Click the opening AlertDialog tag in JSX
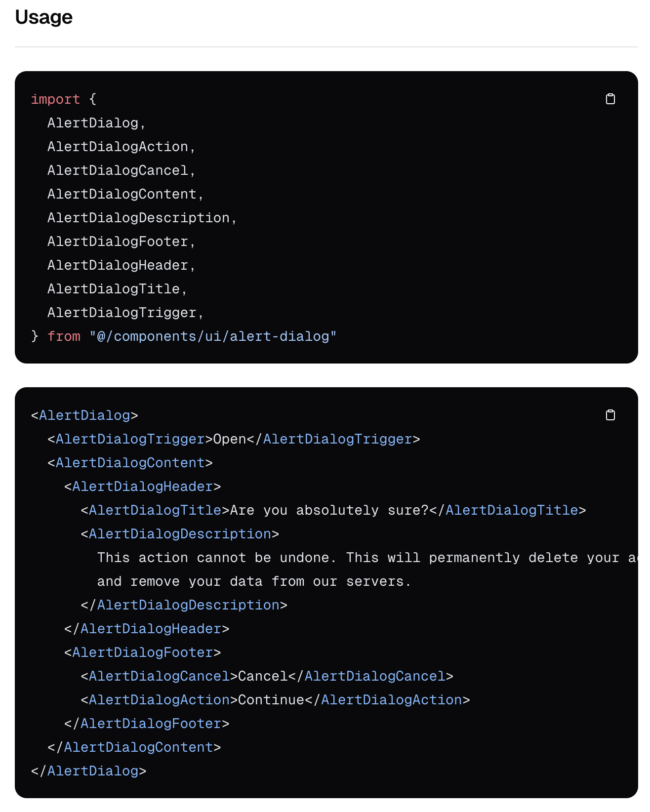 (84, 415)
